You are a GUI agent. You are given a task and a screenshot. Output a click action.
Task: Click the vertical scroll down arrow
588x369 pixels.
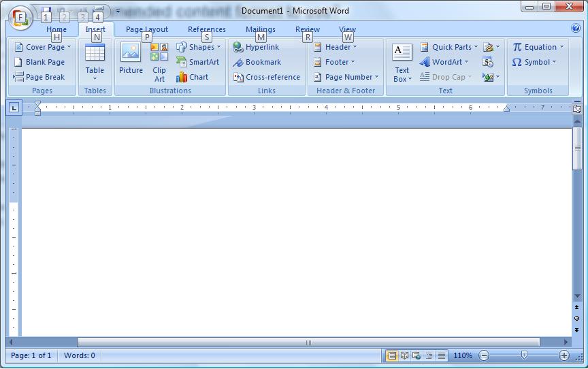pos(578,296)
